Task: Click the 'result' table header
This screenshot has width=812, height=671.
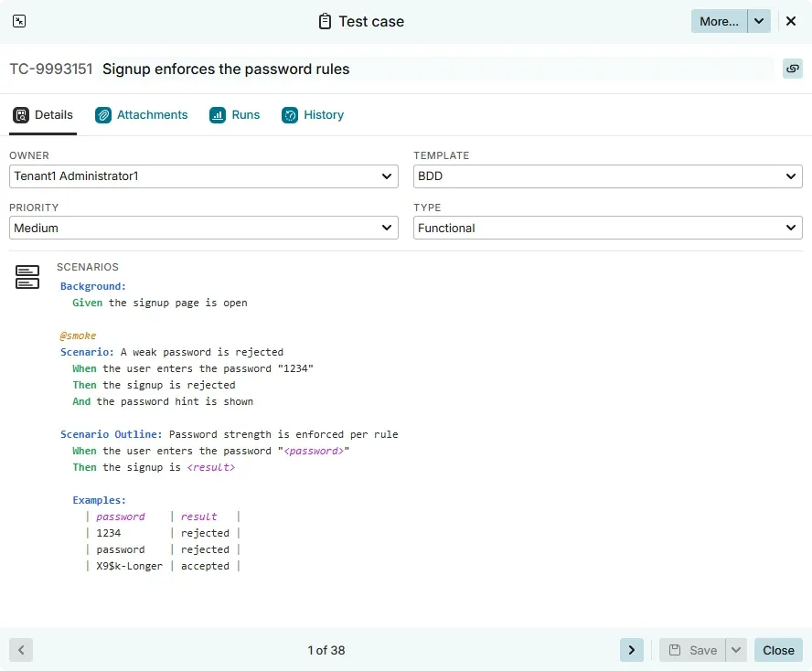Action: click(x=198, y=517)
